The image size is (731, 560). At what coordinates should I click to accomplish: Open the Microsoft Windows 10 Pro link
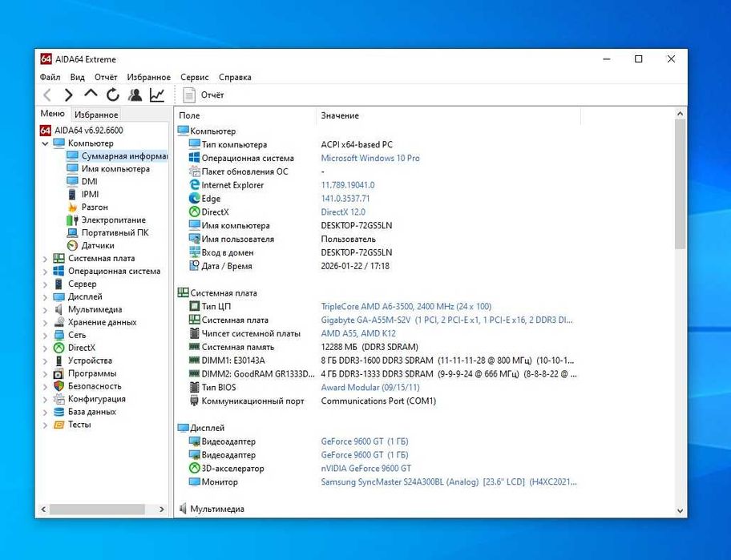pyautogui.click(x=370, y=158)
